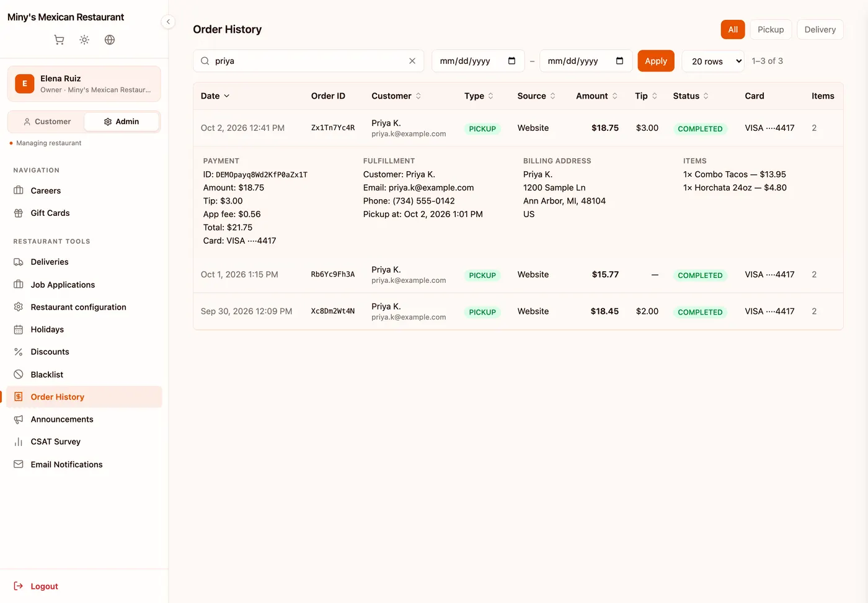The height and width of the screenshot is (603, 868).
Task: Filter orders by Delivery
Action: click(x=820, y=30)
